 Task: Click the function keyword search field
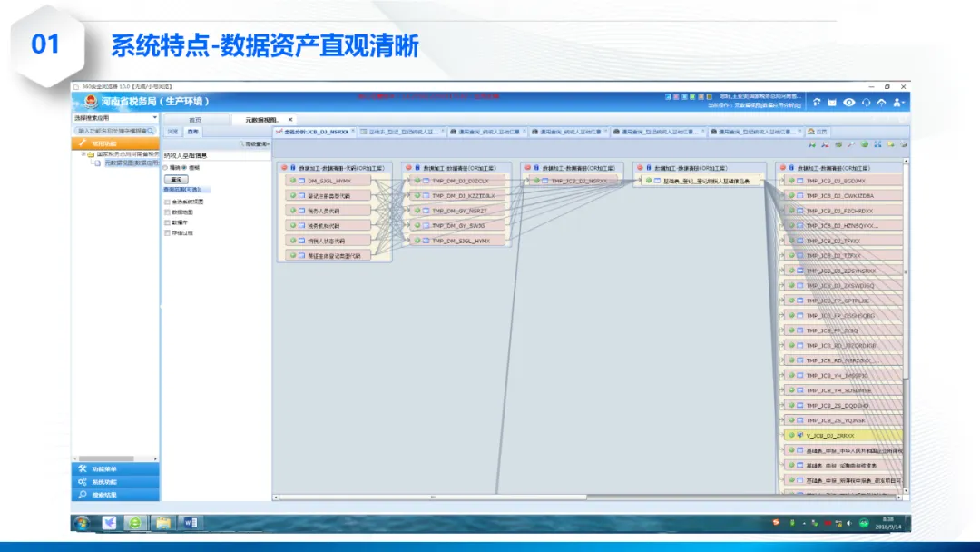tap(115, 131)
